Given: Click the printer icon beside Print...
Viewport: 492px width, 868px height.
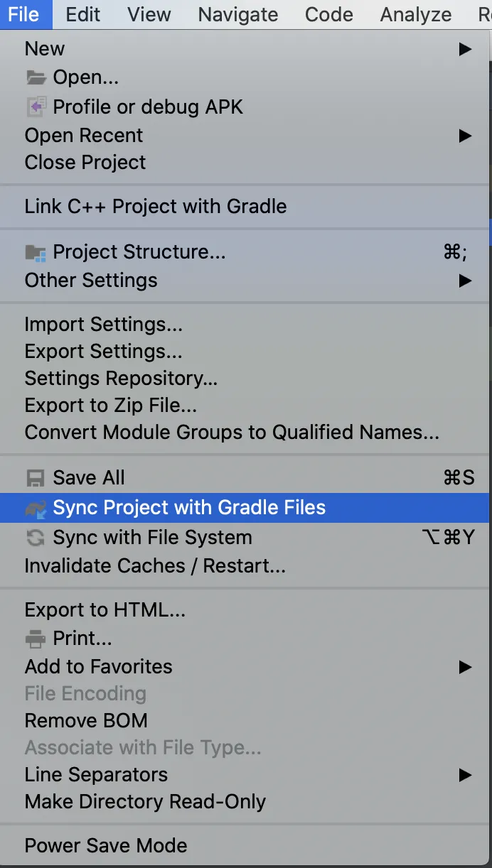Looking at the screenshot, I should (x=35, y=639).
